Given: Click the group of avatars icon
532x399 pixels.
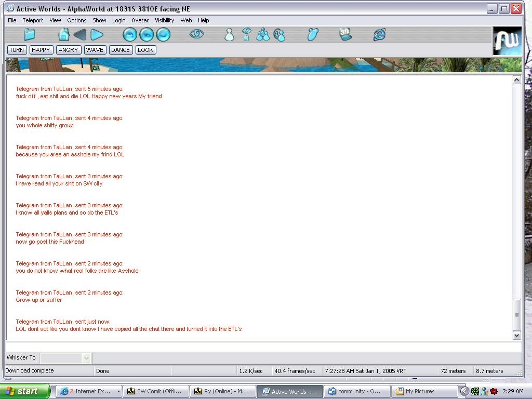Looking at the screenshot, I should tap(263, 35).
